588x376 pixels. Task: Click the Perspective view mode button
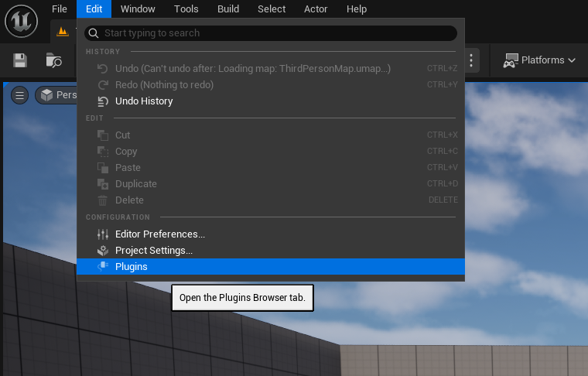(56, 95)
